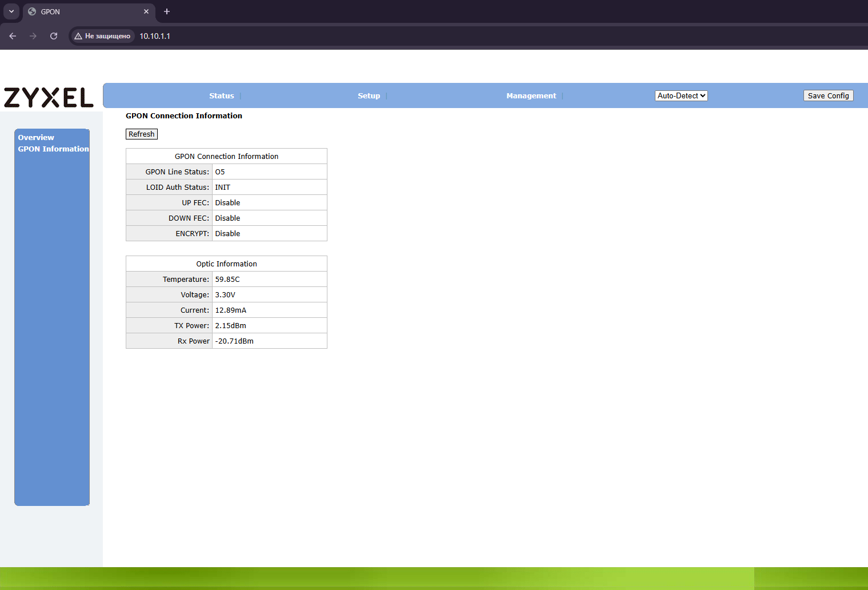Open the tab search chevron
This screenshot has height=590, width=868.
click(11, 11)
